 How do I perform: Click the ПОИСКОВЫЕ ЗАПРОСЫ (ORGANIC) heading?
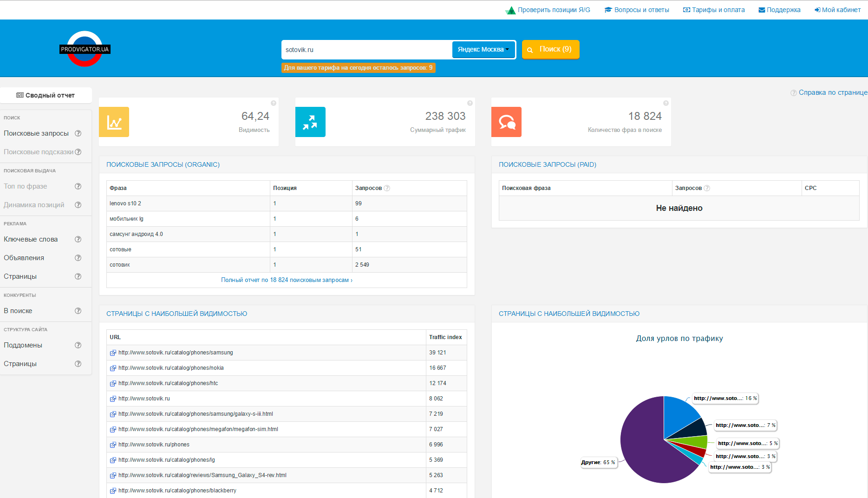point(163,164)
